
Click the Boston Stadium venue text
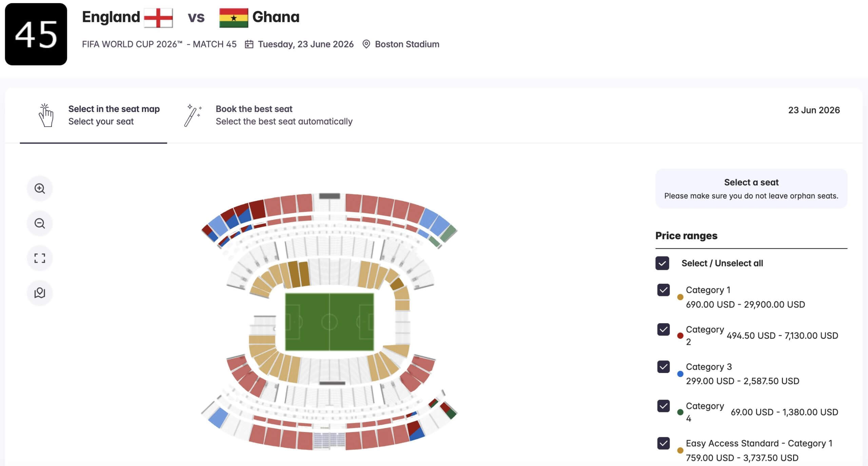pyautogui.click(x=407, y=44)
